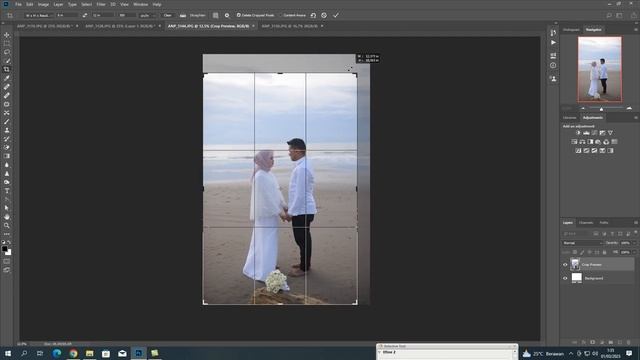Screen dimensions: 640x360
Task: Toggle Content-Aware checkbox
Action: (x=281, y=15)
